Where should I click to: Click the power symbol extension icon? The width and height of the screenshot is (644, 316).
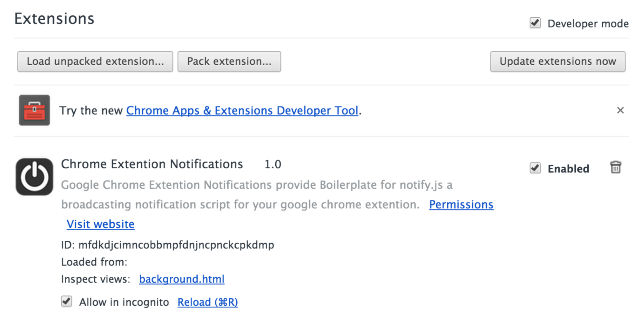(x=34, y=177)
